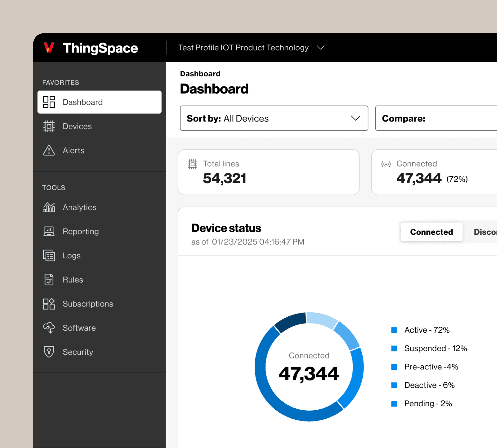The width and height of the screenshot is (497, 448).
Task: Click the chip icon on Total lines card
Action: coord(193,164)
